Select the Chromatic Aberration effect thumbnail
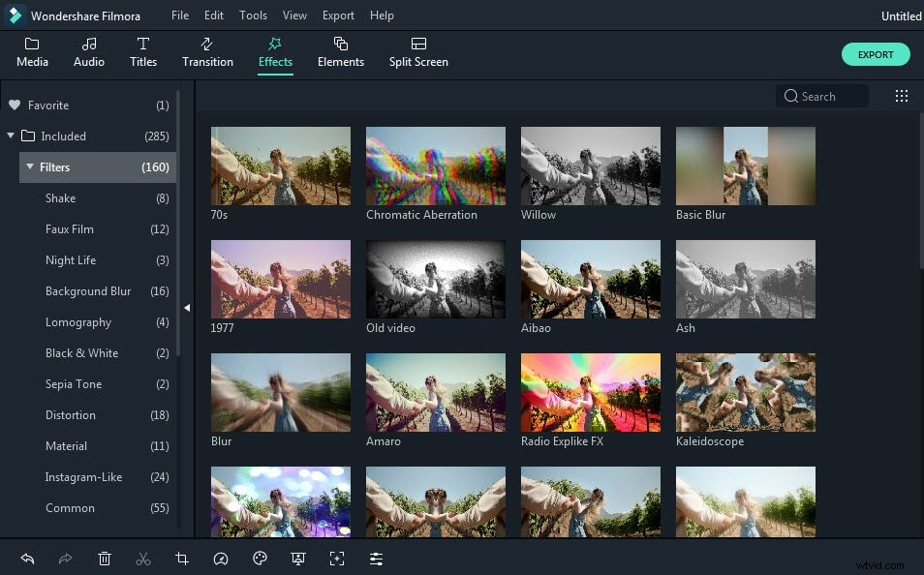The width and height of the screenshot is (924, 575). [435, 165]
